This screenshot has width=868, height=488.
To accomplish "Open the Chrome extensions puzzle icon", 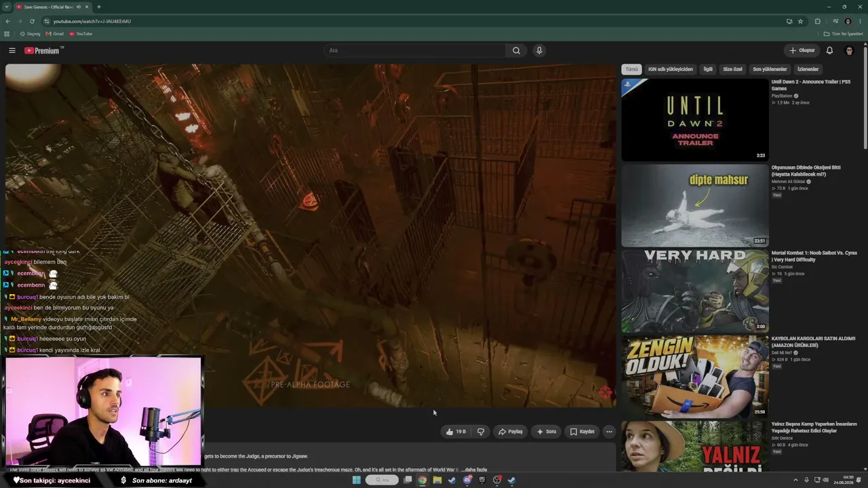I will 817,21.
